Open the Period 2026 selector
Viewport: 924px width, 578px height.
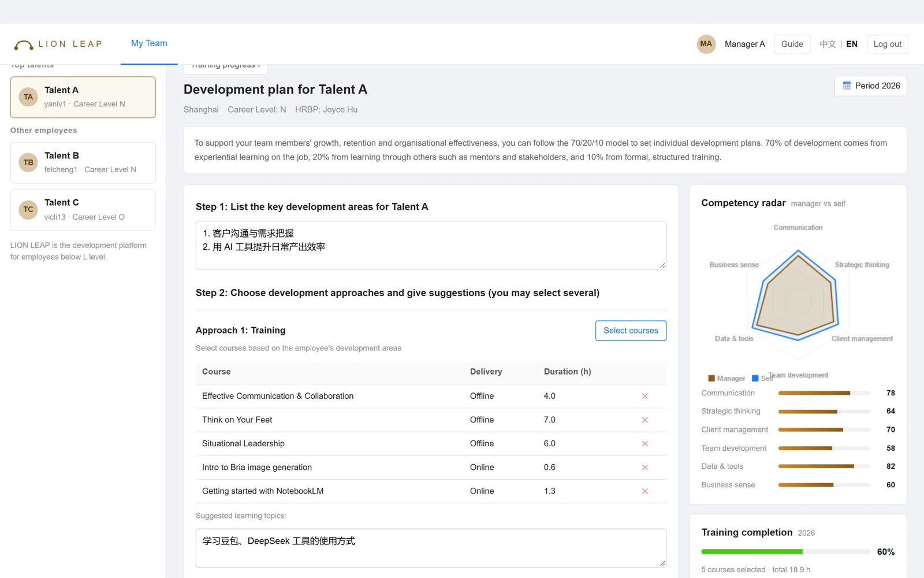point(870,86)
